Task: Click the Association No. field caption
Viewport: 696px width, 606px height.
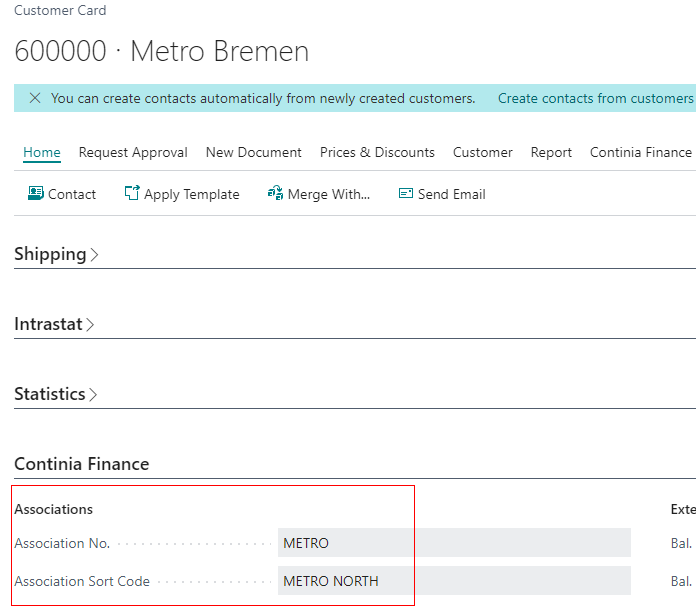Action: coord(62,543)
